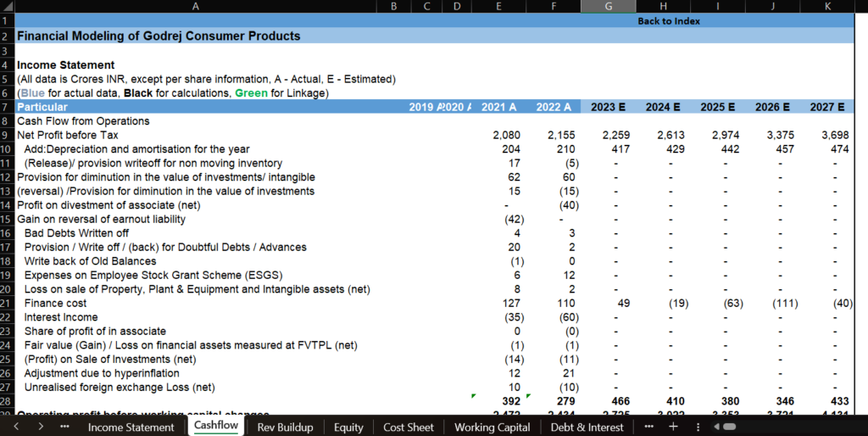Screen dimensions: 868x436
Task: Go to the Cost Sheet tab
Action: 409,427
